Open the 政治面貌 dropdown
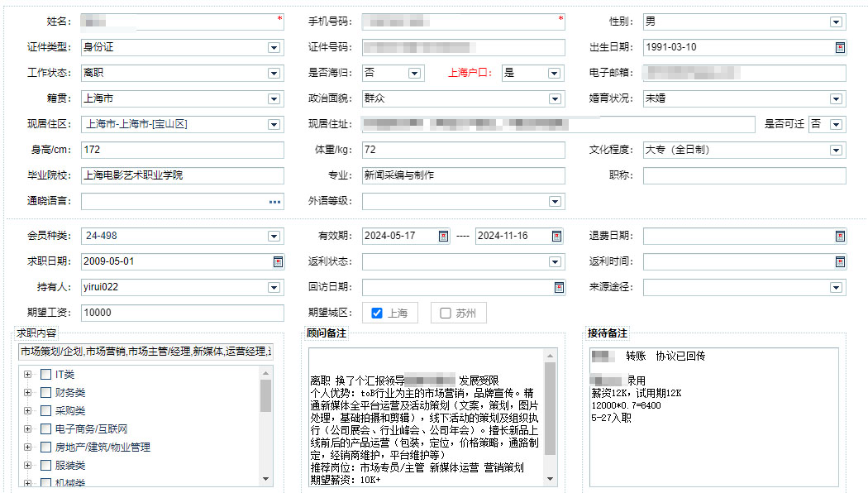 pyautogui.click(x=555, y=99)
